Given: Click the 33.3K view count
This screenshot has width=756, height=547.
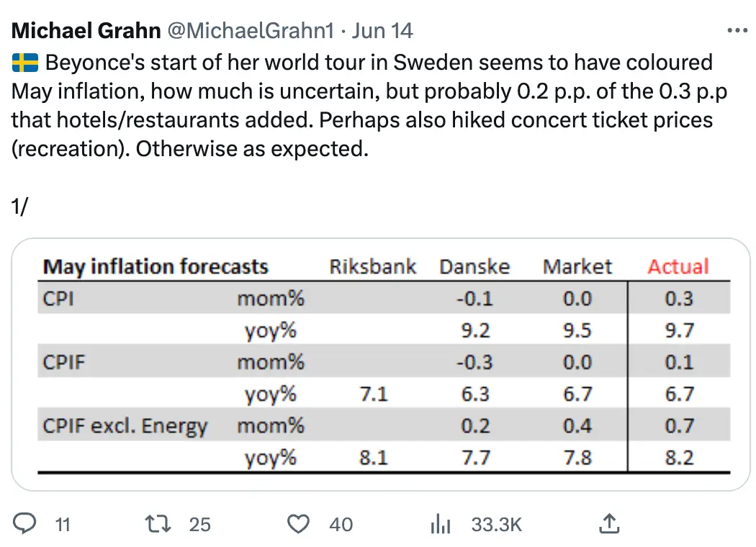Looking at the screenshot, I should [x=496, y=525].
